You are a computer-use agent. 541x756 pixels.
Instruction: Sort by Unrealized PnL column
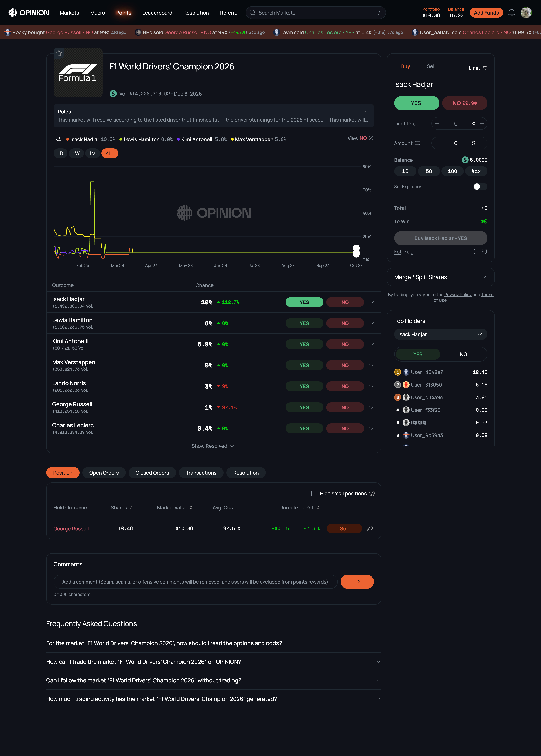coord(299,507)
